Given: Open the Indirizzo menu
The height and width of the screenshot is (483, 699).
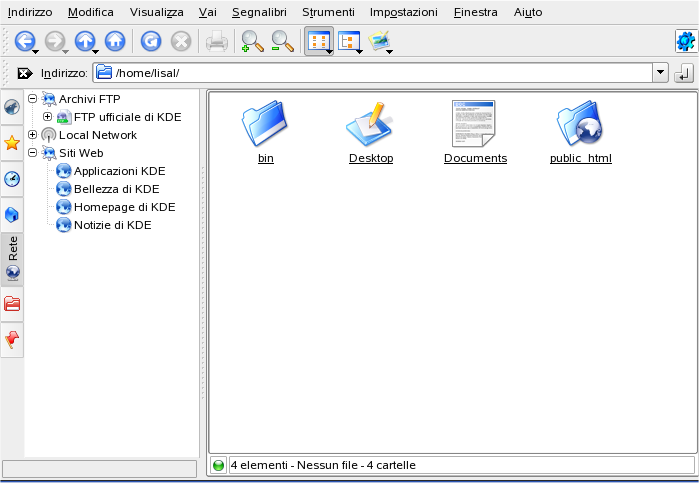Looking at the screenshot, I should pyautogui.click(x=30, y=12).
